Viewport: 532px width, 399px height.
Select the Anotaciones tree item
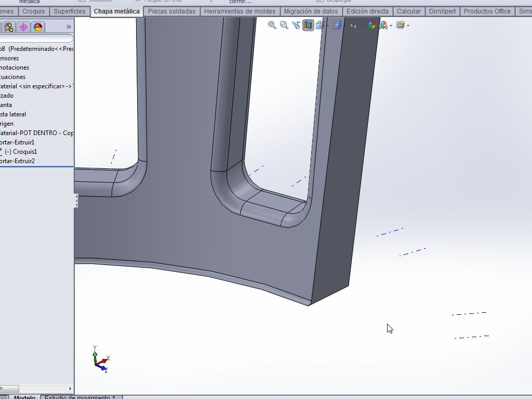coord(15,68)
